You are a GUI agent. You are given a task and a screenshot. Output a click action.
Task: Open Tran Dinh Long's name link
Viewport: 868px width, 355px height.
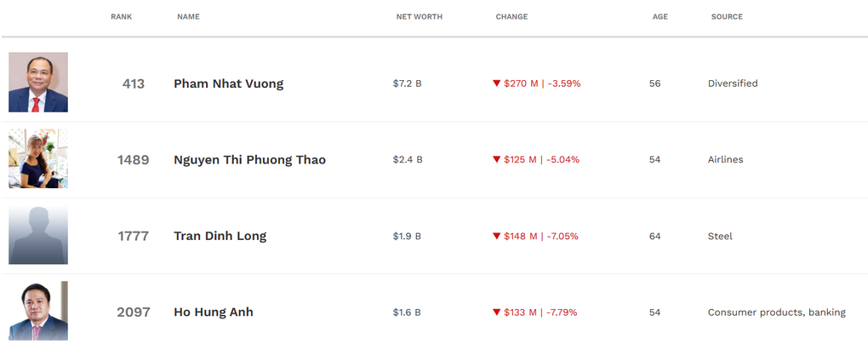pyautogui.click(x=220, y=236)
